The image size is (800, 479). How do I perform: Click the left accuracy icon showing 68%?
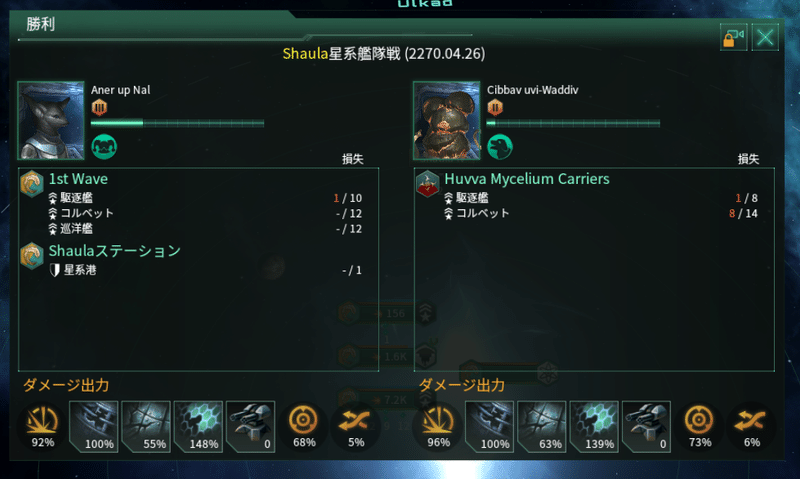tap(304, 427)
